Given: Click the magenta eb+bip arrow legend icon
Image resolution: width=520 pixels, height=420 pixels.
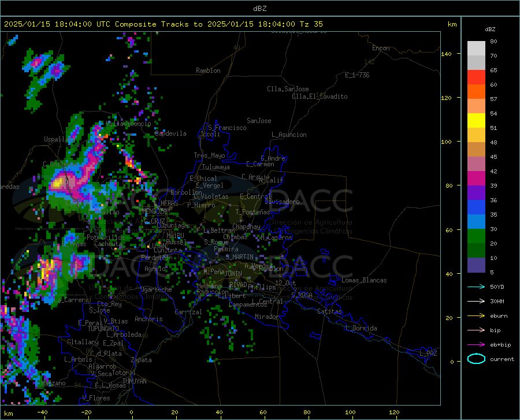Looking at the screenshot, I should 476,344.
